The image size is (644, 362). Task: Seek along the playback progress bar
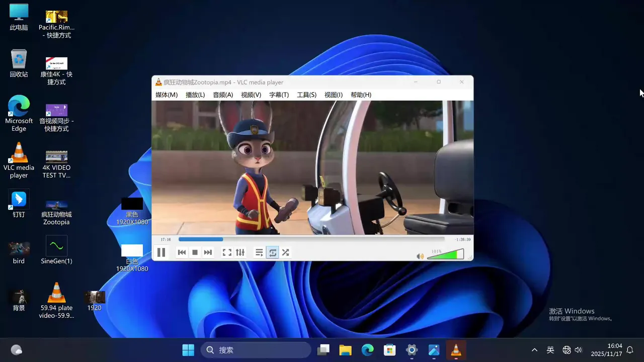pyautogui.click(x=311, y=239)
